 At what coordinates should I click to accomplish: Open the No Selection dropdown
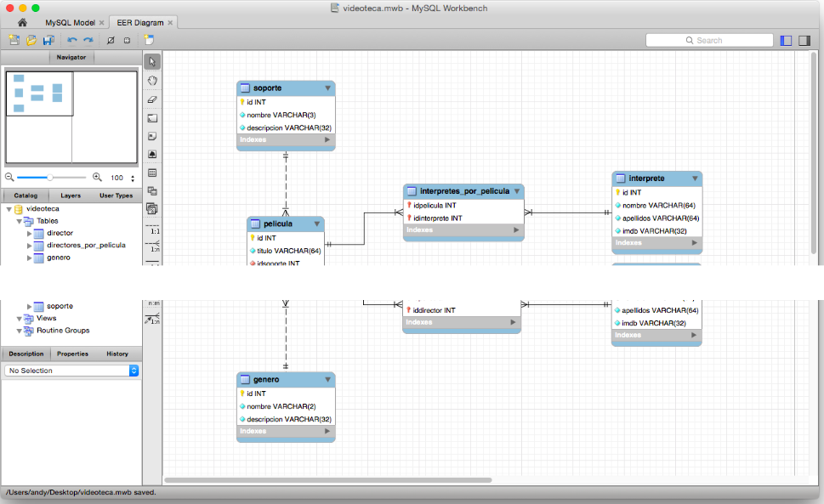tap(71, 371)
